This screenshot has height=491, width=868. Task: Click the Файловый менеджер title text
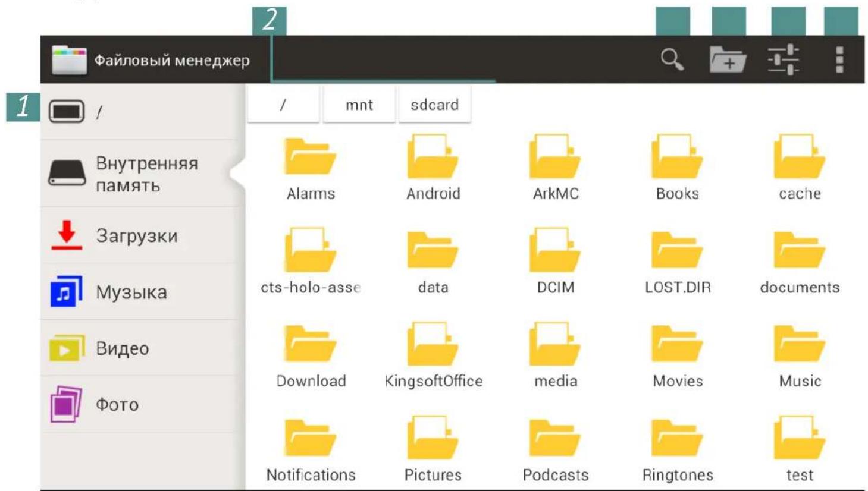coord(172,61)
